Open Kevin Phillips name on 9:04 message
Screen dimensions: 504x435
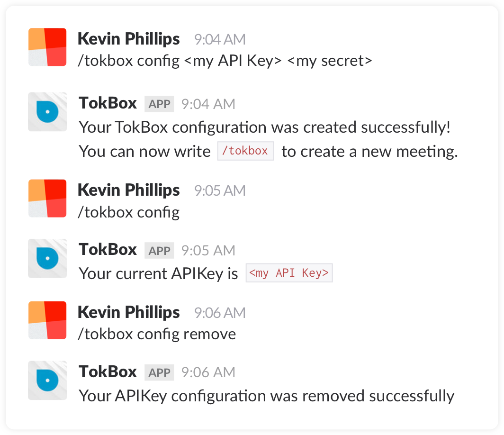tap(128, 39)
